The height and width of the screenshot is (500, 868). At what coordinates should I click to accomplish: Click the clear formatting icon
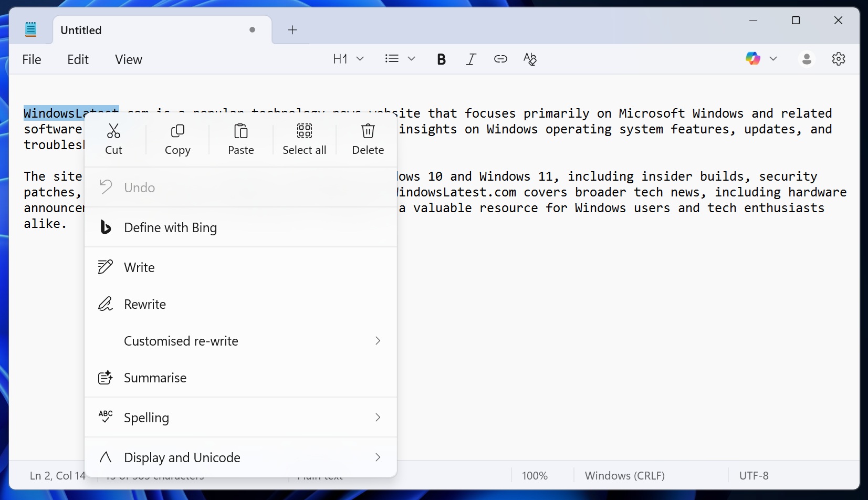530,59
